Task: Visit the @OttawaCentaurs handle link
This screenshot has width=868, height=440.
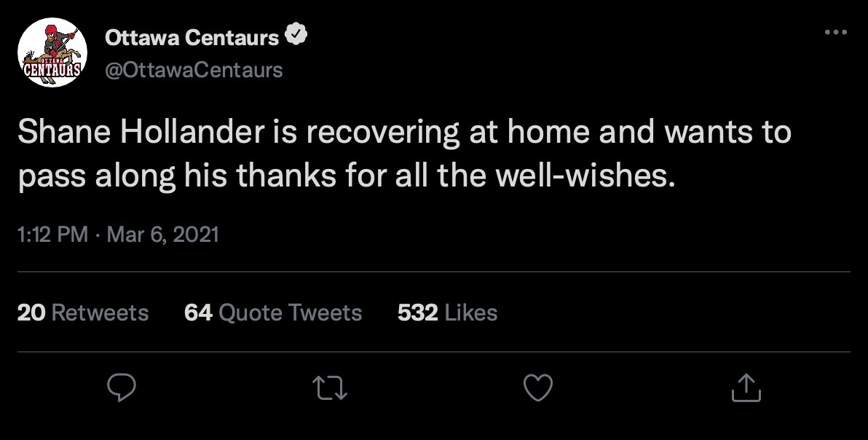Action: (x=194, y=70)
